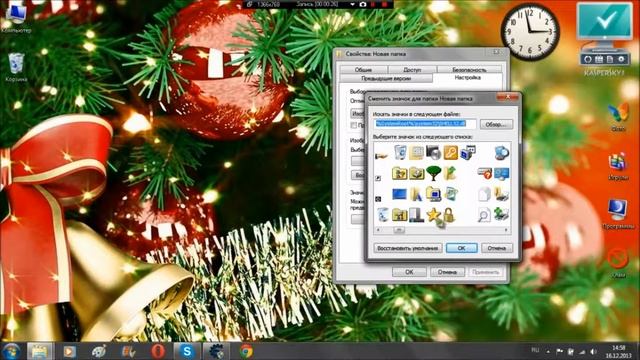This screenshot has width=640, height=360.
Task: Switch to the Безопасность tab
Action: click(x=469, y=69)
